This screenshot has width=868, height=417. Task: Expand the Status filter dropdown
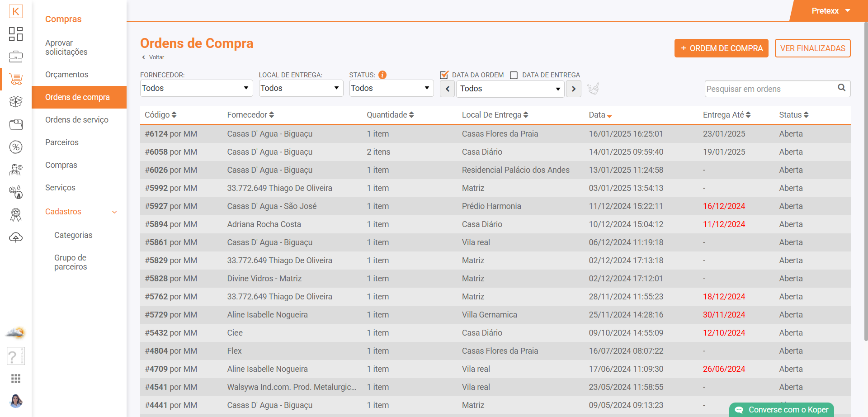coord(391,88)
